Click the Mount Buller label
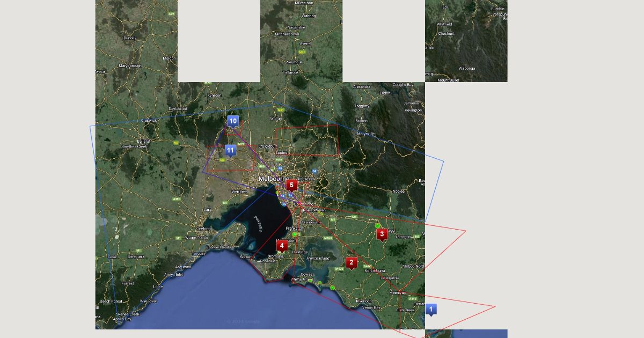Screen dimensions: 644x338 (449, 80)
